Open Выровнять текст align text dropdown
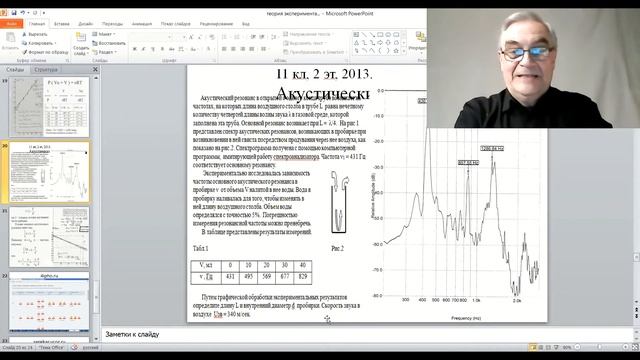 (x=305, y=43)
